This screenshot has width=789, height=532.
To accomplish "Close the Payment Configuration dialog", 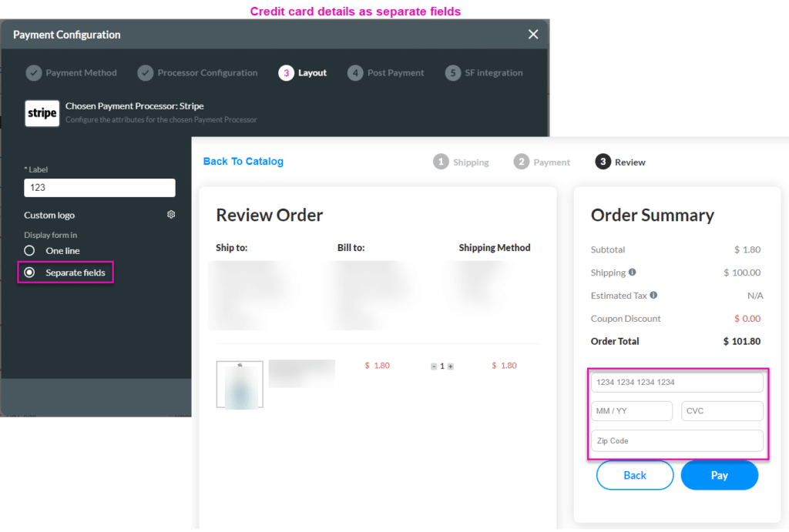I will tap(532, 35).
